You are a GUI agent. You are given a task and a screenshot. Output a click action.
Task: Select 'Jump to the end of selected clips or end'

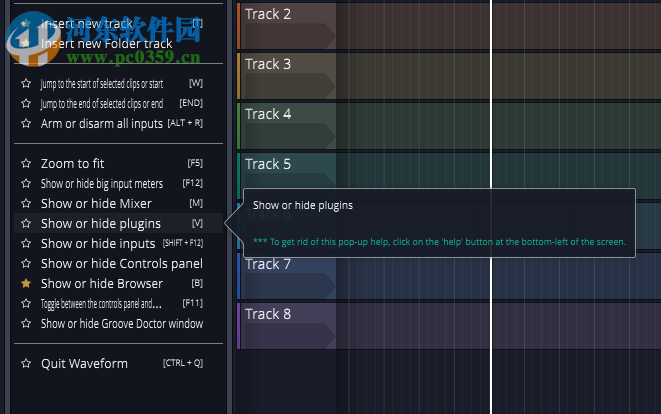118,103
